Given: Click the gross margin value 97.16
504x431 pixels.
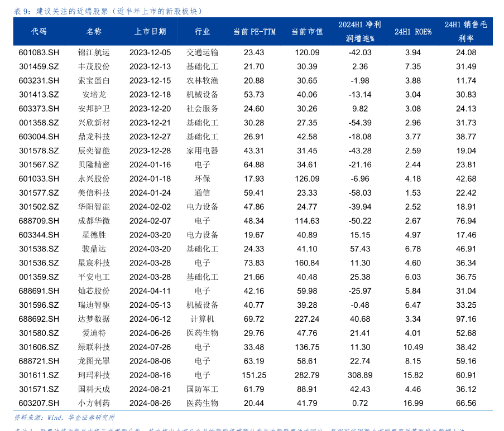Looking at the screenshot, I should pos(466,319).
